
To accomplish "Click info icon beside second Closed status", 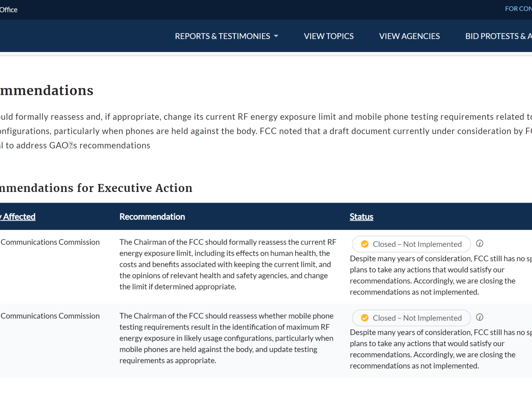I will (480, 317).
